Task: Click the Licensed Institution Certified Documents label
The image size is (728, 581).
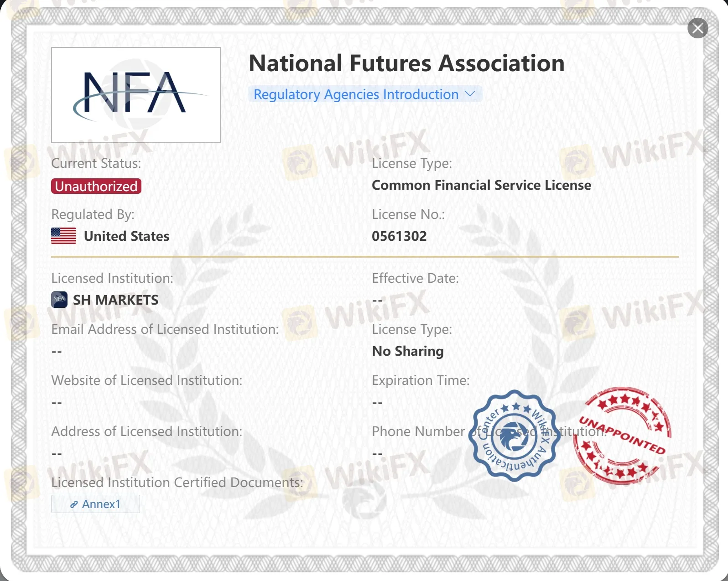Action: pos(177,482)
